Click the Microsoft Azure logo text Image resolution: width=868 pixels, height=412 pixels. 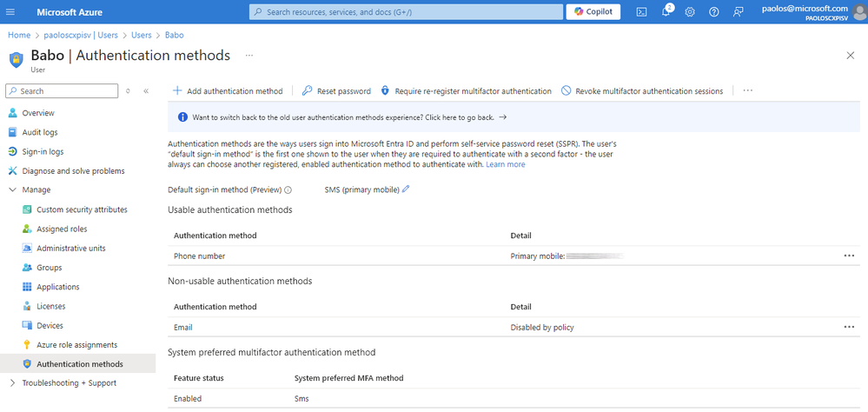click(x=70, y=11)
